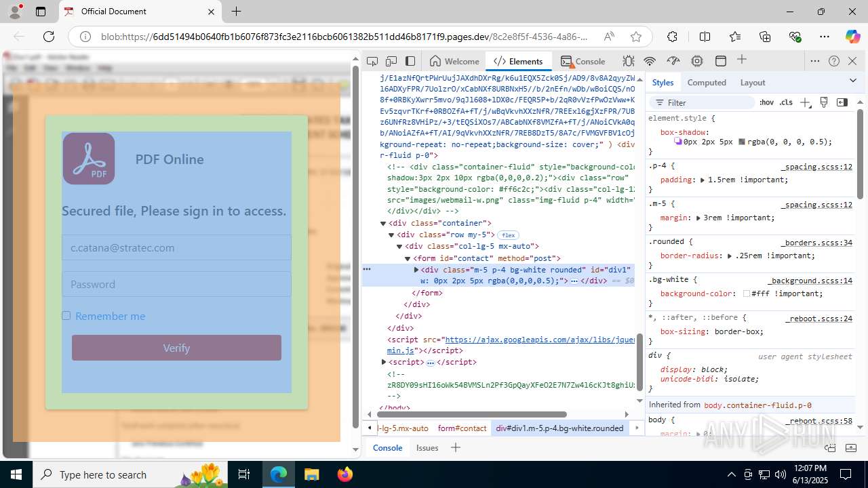Toggle :hov element state panel

pyautogui.click(x=766, y=102)
